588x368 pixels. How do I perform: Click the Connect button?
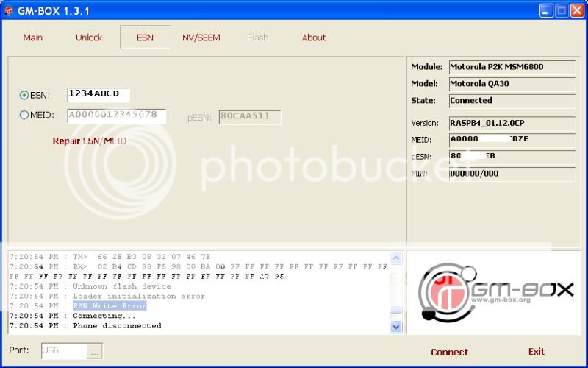pyautogui.click(x=449, y=353)
